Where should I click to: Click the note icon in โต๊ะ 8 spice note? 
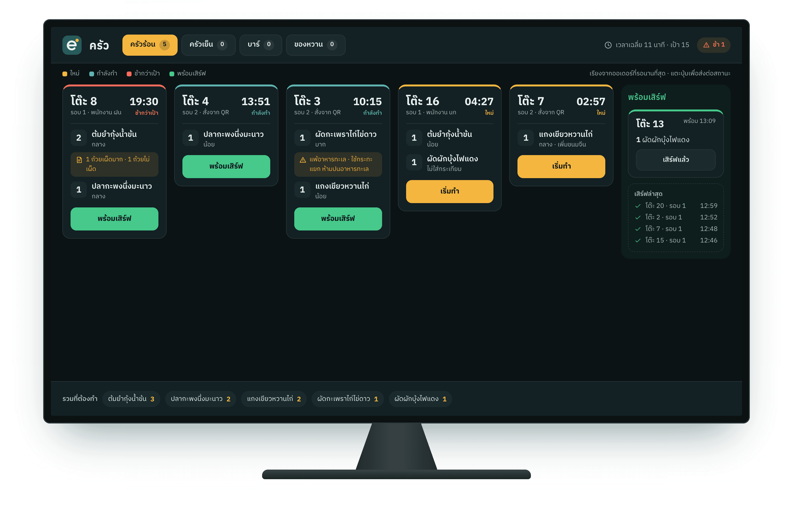pos(79,160)
